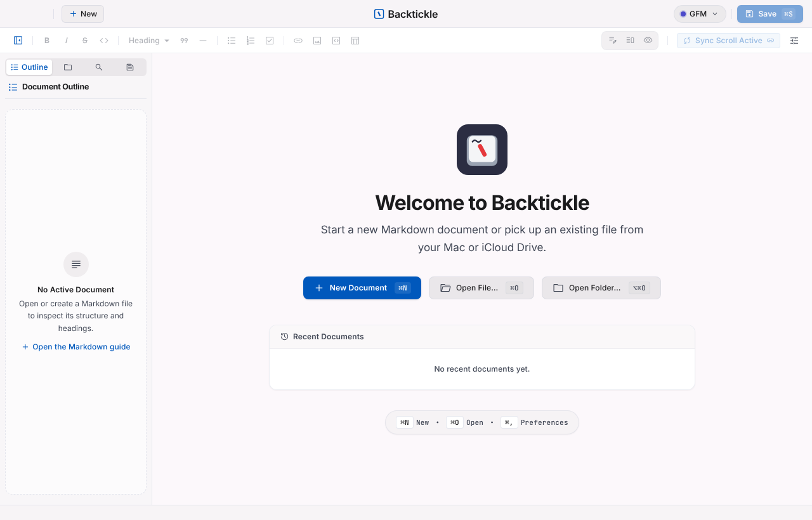Apply italic formatting
The height and width of the screenshot is (520, 812).
tap(66, 41)
